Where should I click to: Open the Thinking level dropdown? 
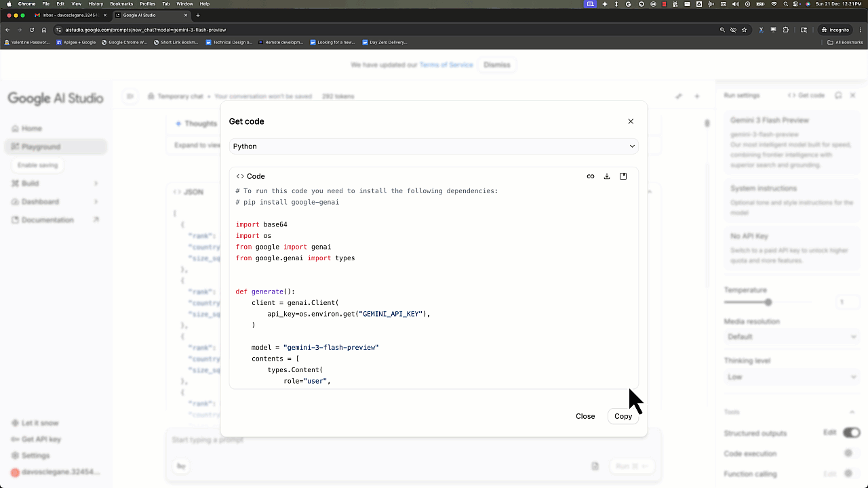[792, 377]
